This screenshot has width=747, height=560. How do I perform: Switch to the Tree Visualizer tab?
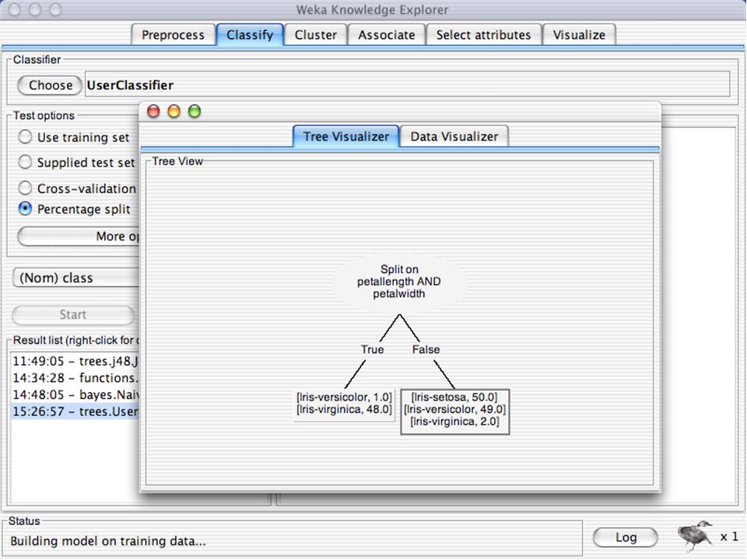pyautogui.click(x=345, y=137)
